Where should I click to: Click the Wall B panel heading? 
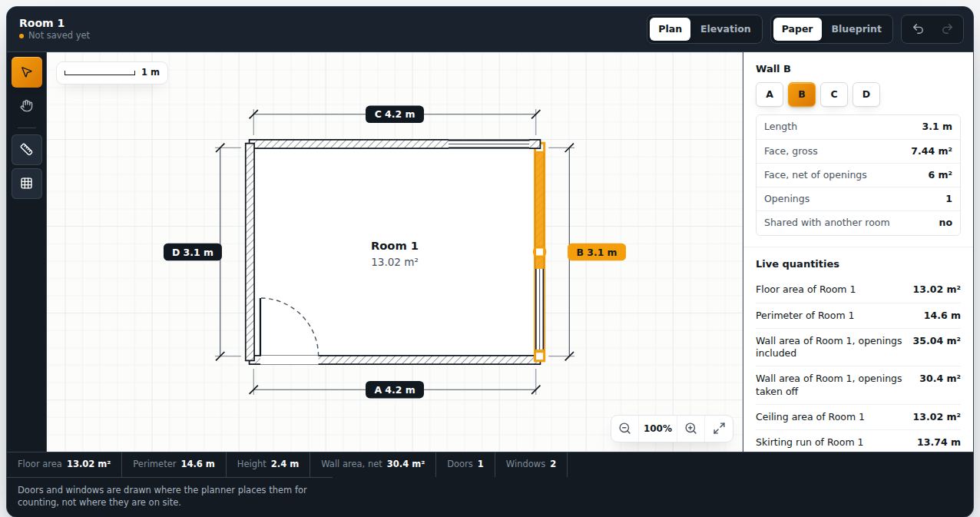[773, 68]
